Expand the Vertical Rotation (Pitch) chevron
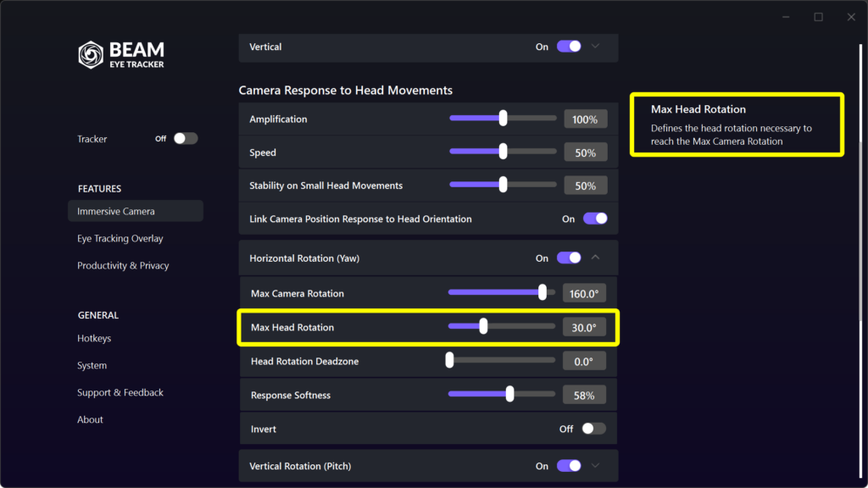Screen dimensions: 868x488 click(x=596, y=466)
